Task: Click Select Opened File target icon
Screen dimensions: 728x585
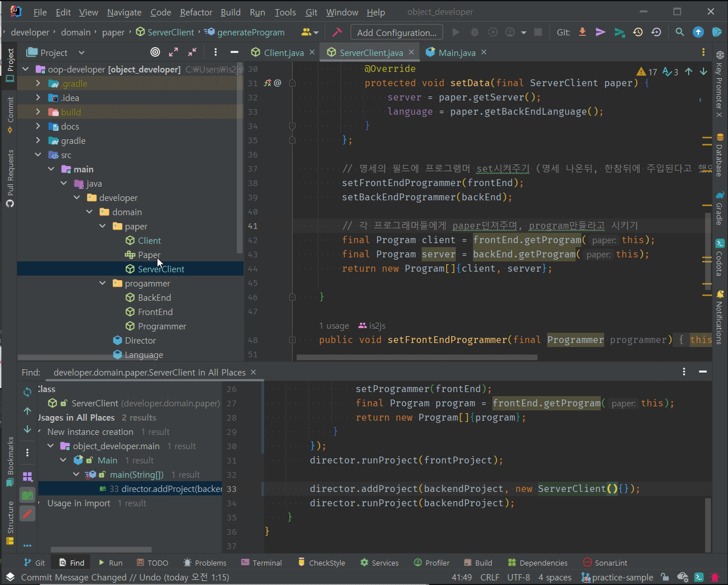Action: pos(155,53)
